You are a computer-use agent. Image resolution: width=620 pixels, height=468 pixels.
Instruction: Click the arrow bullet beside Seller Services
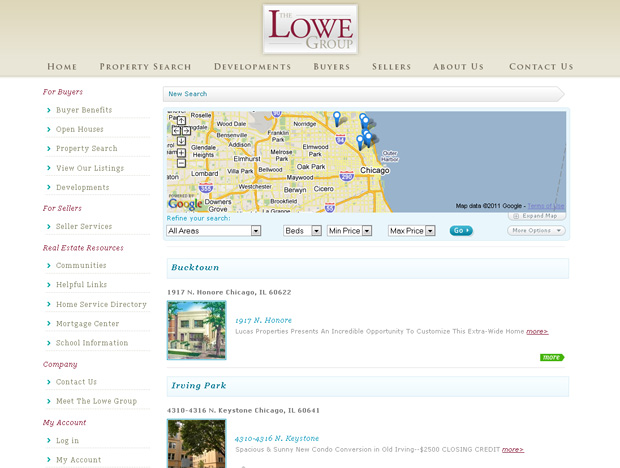(49, 226)
